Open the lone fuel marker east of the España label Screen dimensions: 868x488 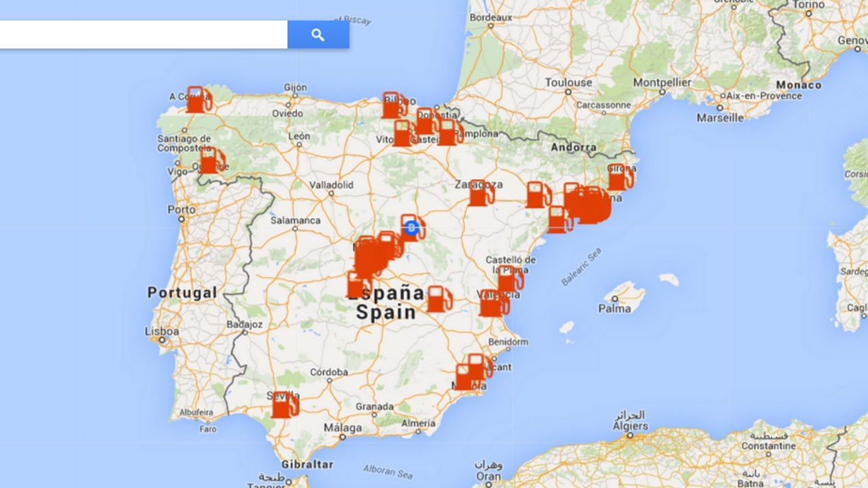(x=439, y=299)
